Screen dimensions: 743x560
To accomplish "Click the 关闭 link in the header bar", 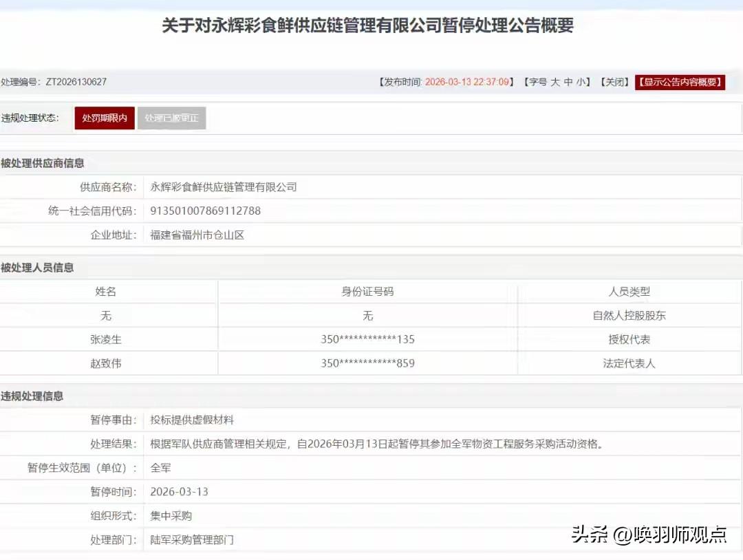I will (x=614, y=82).
